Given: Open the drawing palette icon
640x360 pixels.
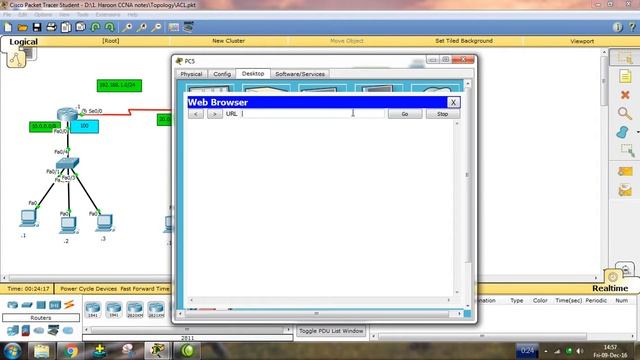Looking at the screenshot, I should (173, 27).
